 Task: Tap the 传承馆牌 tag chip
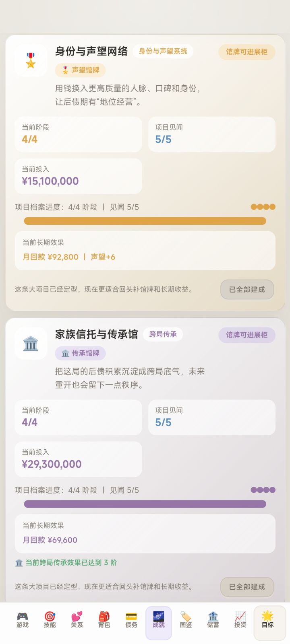(80, 354)
